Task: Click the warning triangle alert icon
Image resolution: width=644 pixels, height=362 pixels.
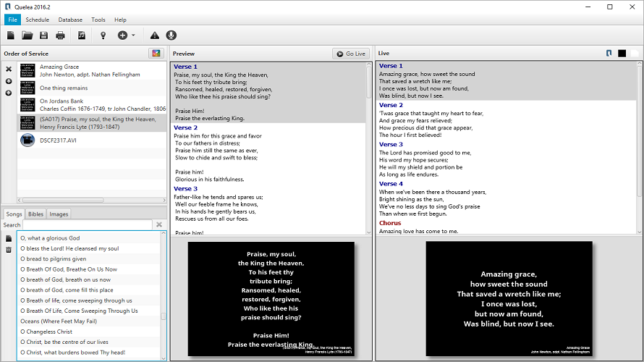Action: coord(154,35)
